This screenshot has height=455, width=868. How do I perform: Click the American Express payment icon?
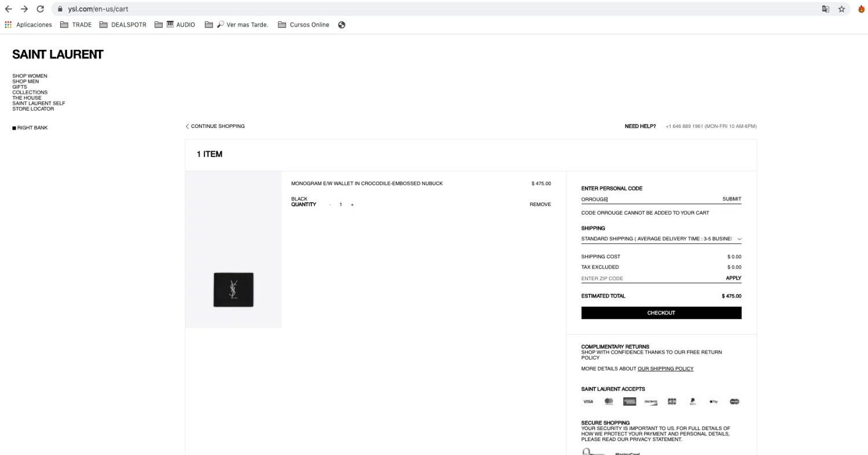(630, 401)
